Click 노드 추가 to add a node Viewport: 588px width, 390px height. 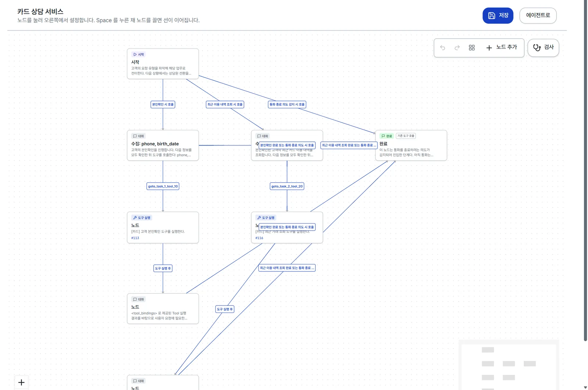(502, 47)
